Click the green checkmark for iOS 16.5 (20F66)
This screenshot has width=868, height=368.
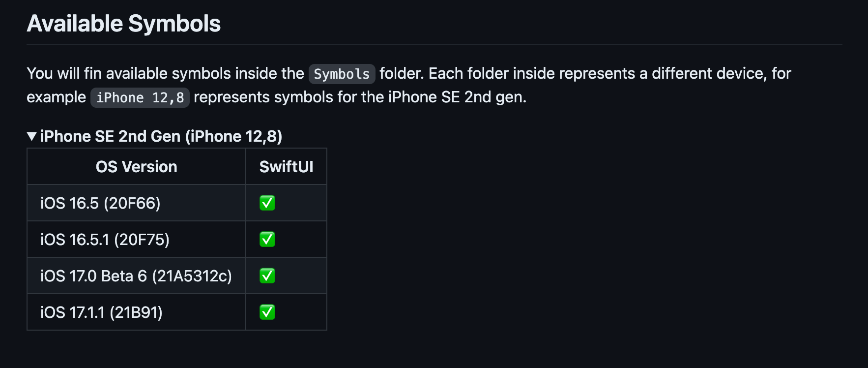tap(267, 203)
